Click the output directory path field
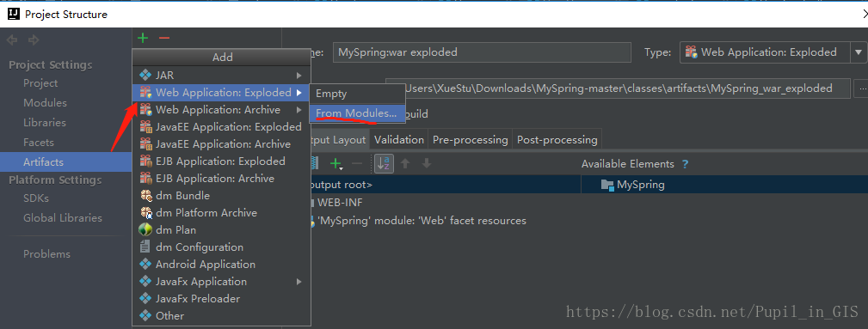The image size is (868, 329). pyautogui.click(x=618, y=88)
